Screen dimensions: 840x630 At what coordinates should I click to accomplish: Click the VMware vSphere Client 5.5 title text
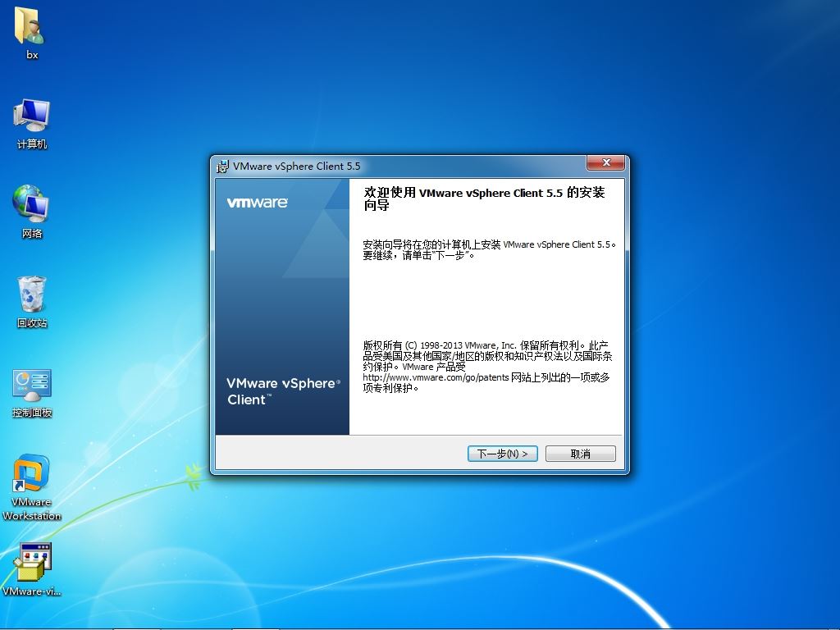(296, 167)
